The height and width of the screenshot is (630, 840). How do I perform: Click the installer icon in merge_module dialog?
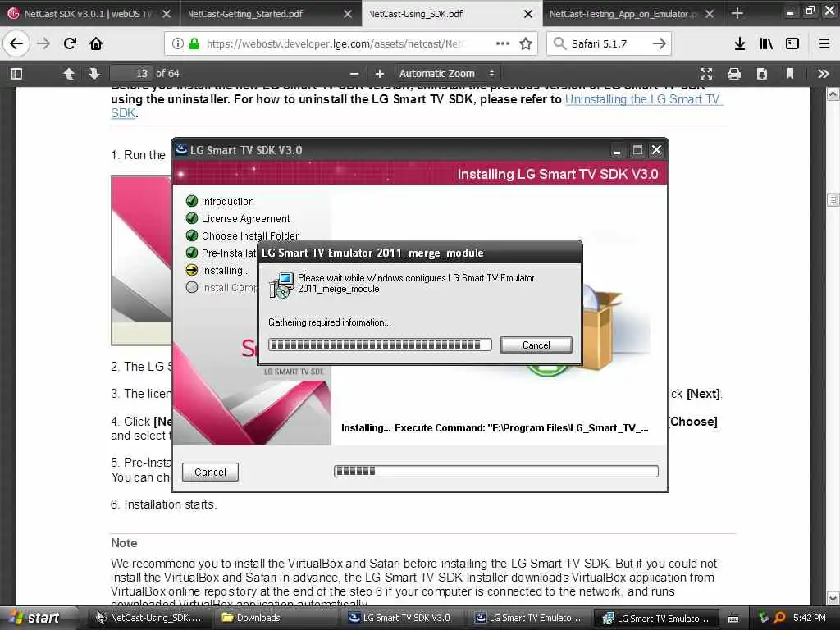[x=281, y=285]
